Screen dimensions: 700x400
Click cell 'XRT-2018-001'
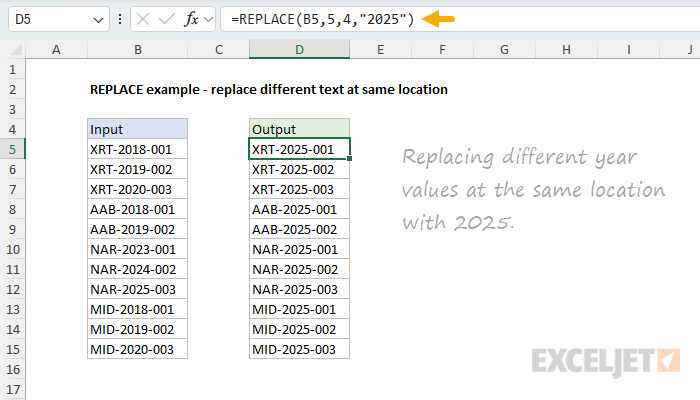point(138,149)
